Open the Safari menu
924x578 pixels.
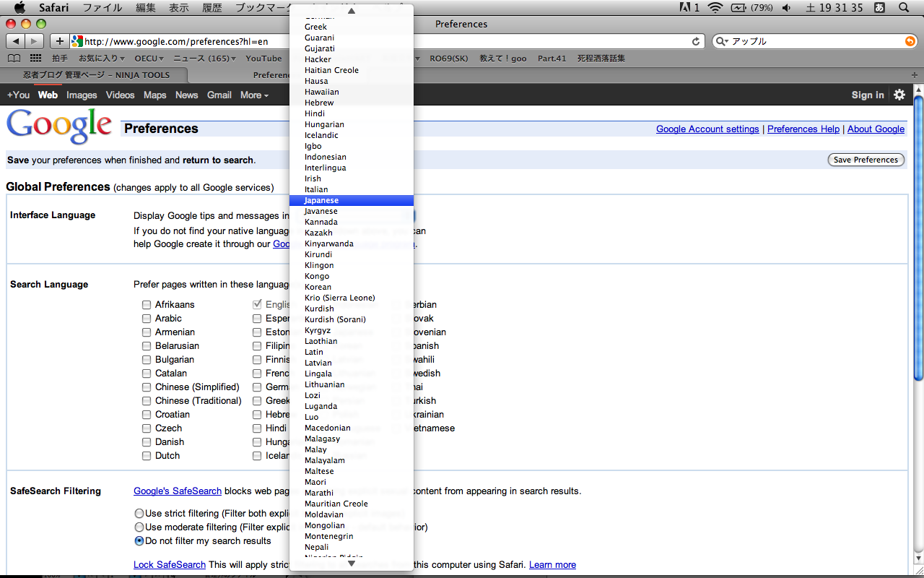pos(53,8)
